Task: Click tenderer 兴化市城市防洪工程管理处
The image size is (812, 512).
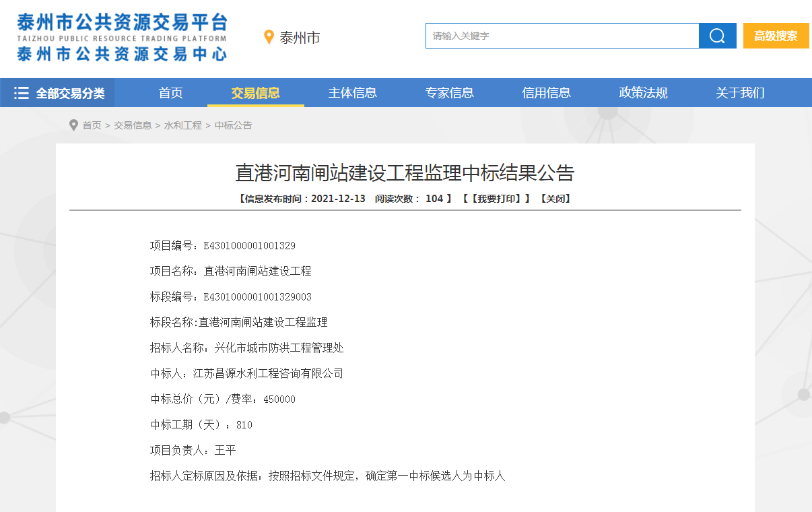Action: coord(279,348)
